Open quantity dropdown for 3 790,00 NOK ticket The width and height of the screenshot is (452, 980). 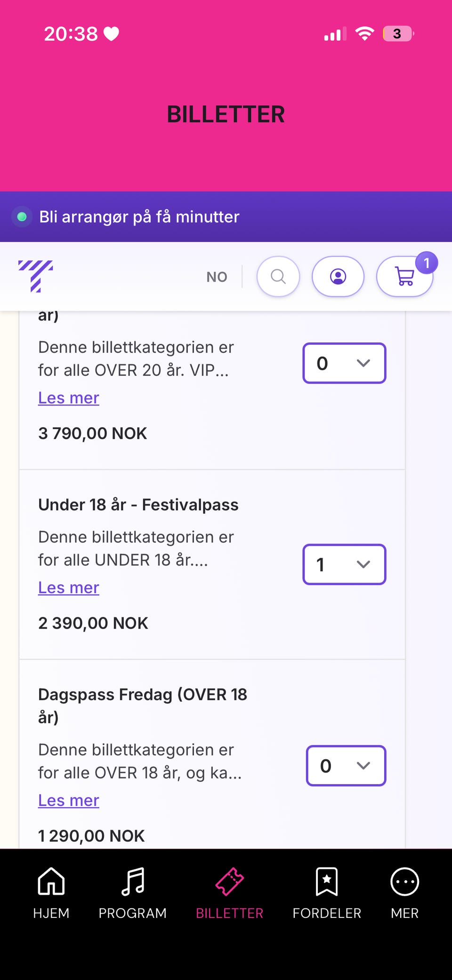(x=344, y=363)
